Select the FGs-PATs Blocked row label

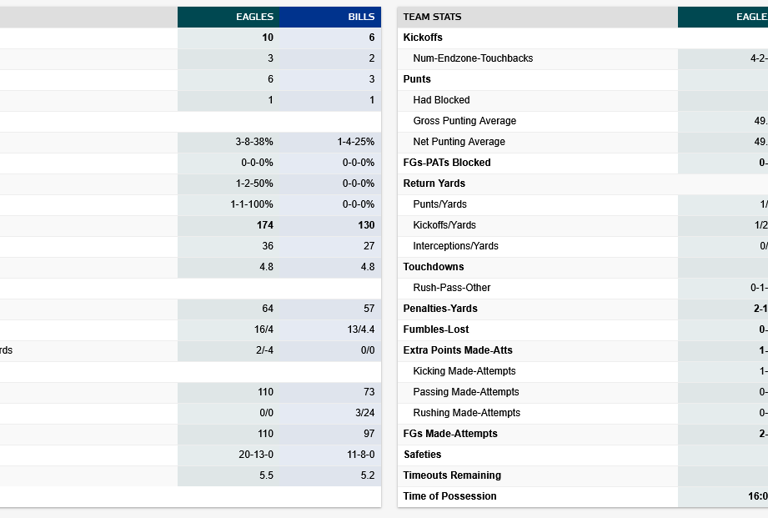click(446, 163)
